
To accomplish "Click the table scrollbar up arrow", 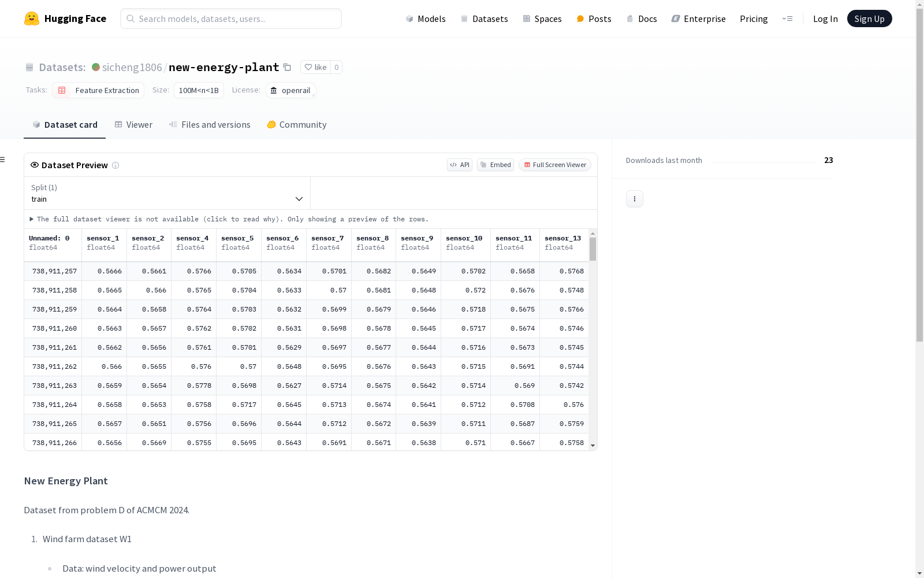I will (x=593, y=234).
